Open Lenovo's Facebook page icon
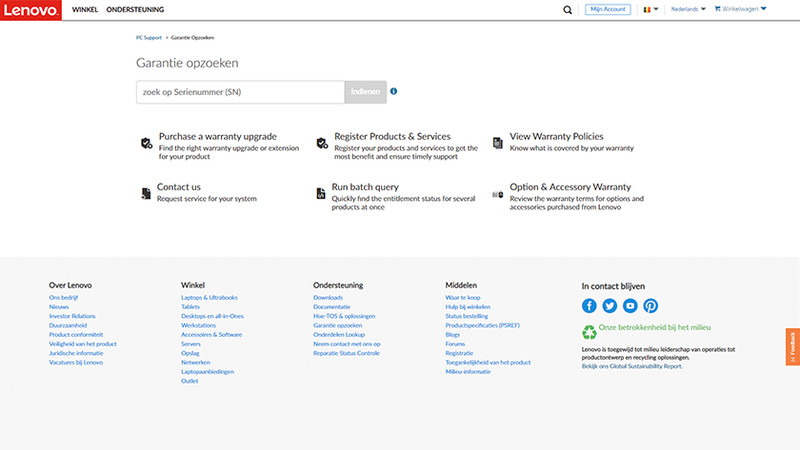Screen dimensions: 800x450 (x=589, y=306)
